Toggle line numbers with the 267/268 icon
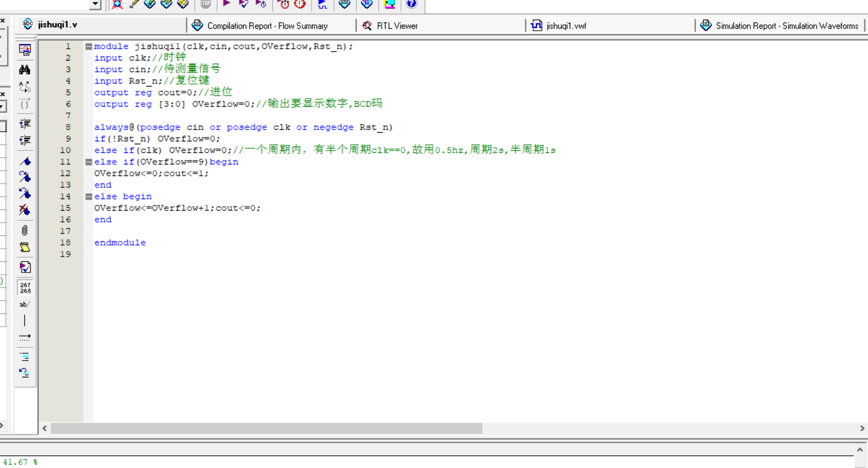 pyautogui.click(x=25, y=288)
